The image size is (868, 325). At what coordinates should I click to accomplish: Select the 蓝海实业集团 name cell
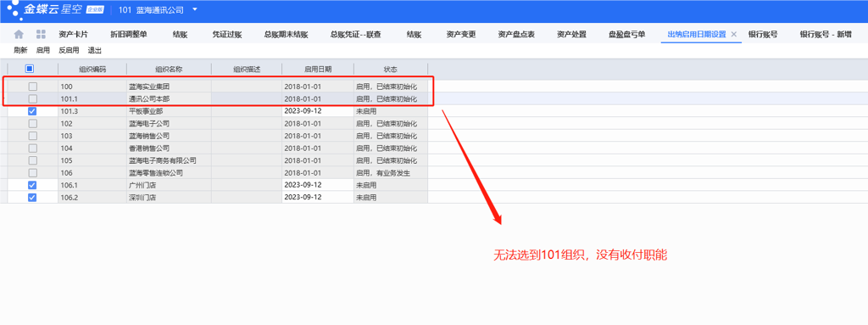coord(169,87)
